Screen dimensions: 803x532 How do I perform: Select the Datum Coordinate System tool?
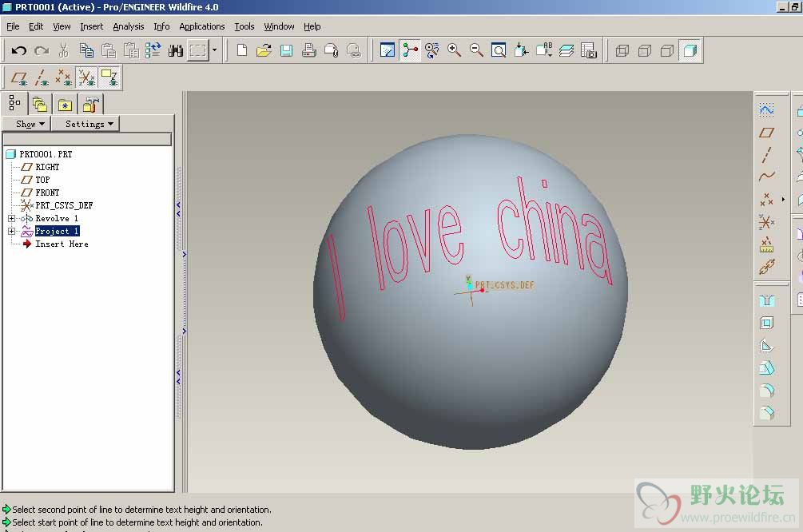[766, 222]
